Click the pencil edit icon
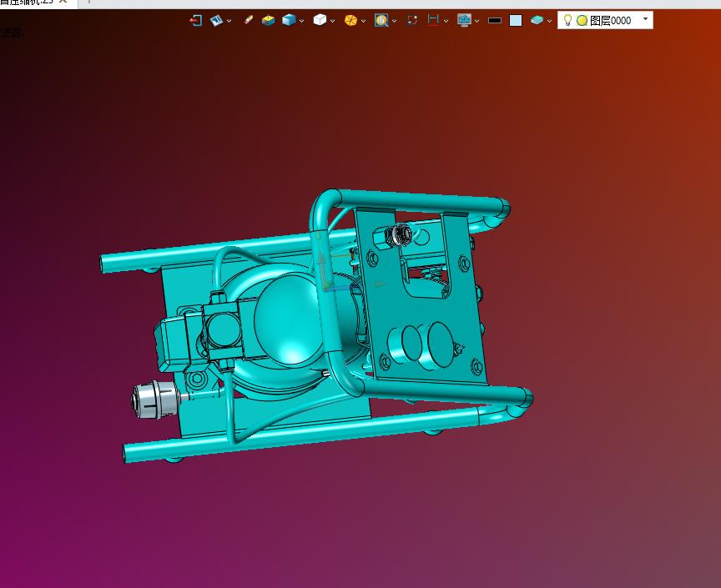The height and width of the screenshot is (588, 721). click(x=249, y=20)
